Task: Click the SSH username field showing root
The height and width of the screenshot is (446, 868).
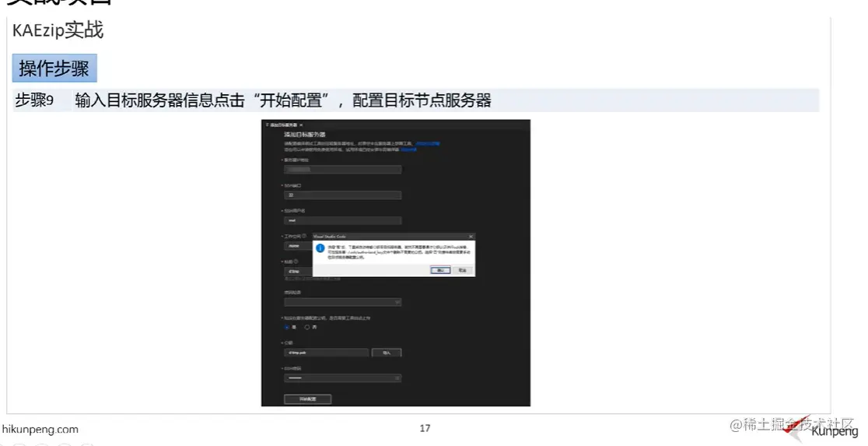Action: point(343,220)
